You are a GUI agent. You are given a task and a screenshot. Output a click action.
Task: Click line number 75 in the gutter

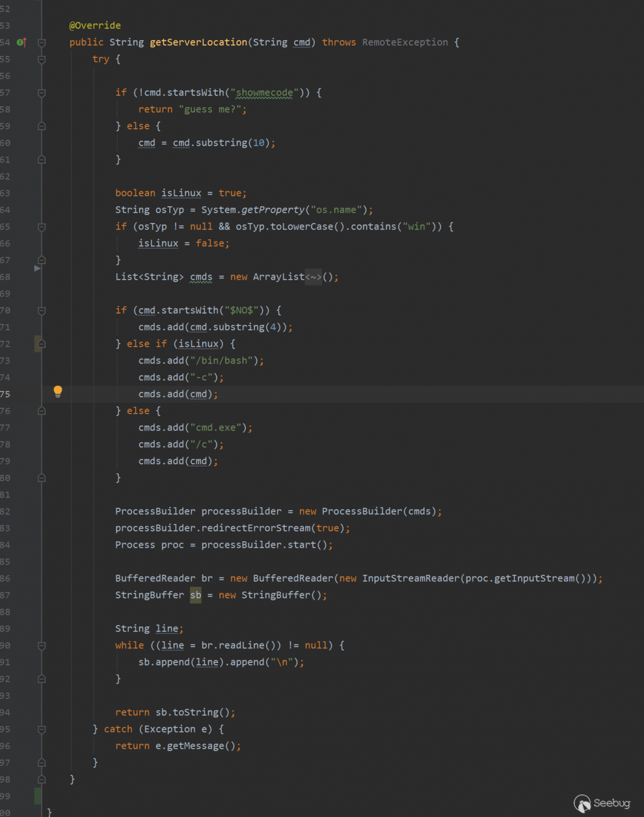coord(5,394)
